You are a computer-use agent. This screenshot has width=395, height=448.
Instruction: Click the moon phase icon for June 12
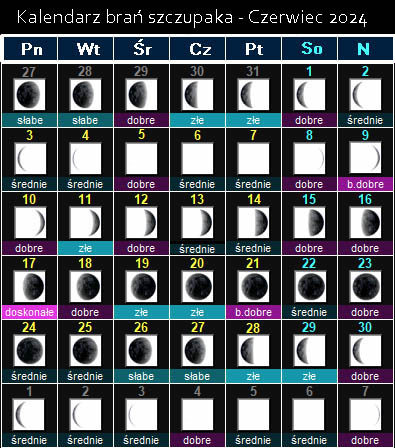click(141, 222)
